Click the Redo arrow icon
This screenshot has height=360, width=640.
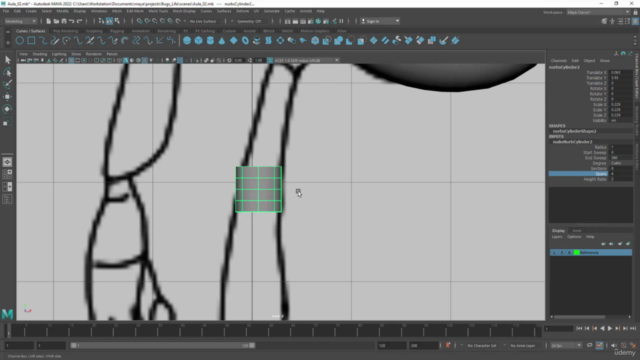click(x=80, y=21)
